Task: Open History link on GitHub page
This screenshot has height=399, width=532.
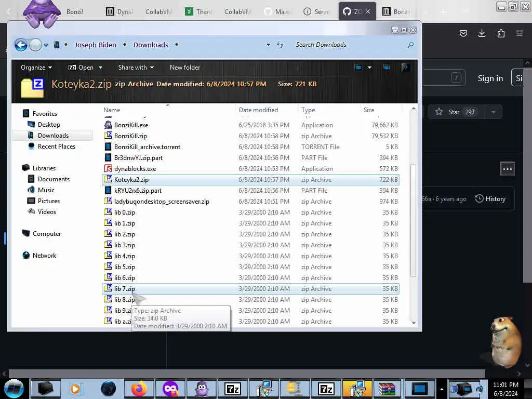Action: pos(490,199)
